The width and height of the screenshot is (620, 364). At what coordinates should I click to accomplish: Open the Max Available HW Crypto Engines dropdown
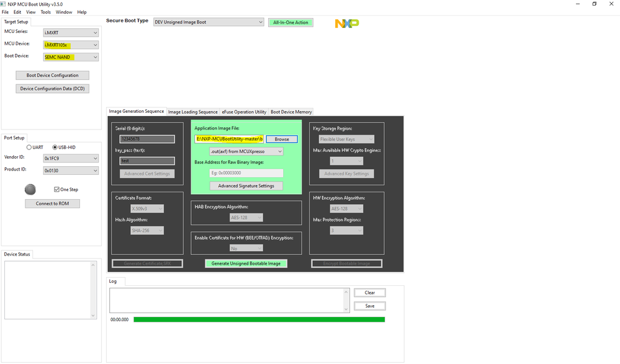(346, 161)
